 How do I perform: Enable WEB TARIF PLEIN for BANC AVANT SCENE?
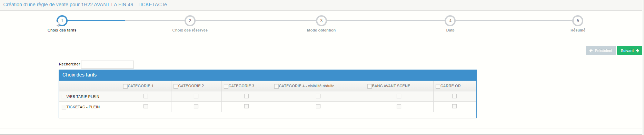[x=399, y=96]
